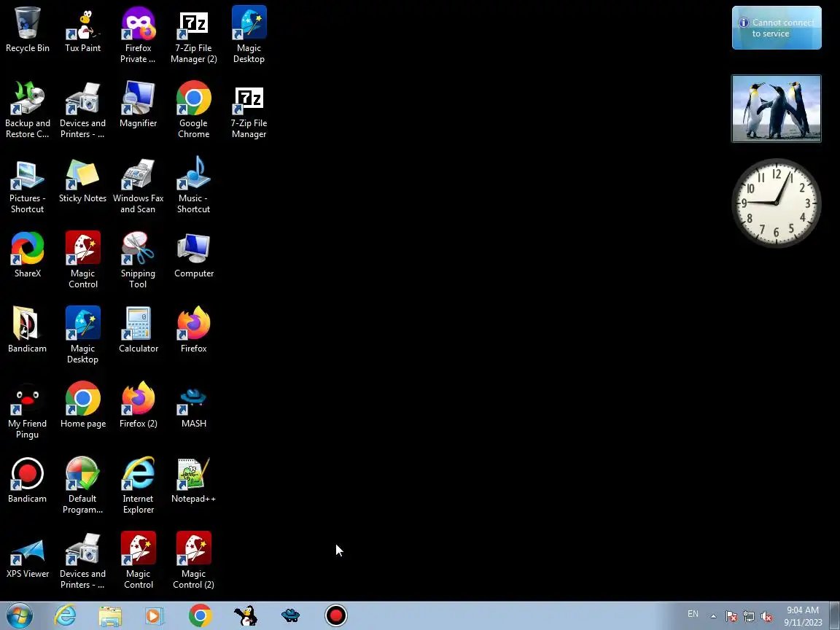Open Windows Explorer from the taskbar

pyautogui.click(x=110, y=615)
